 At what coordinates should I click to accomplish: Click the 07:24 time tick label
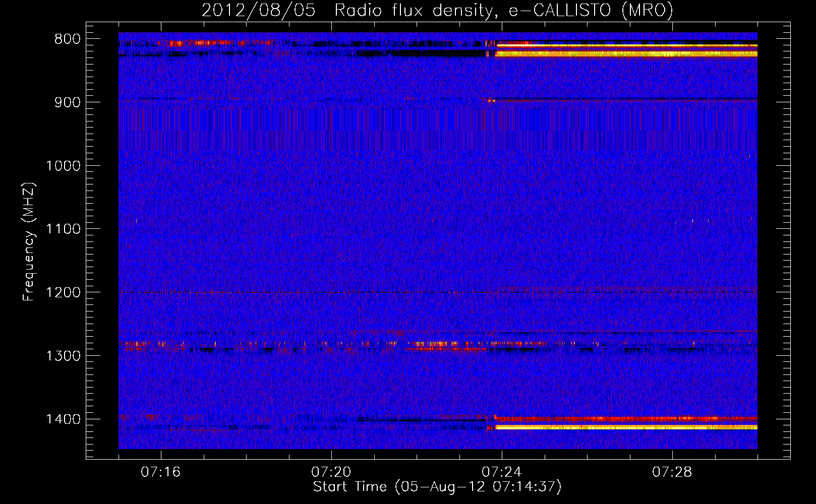[x=502, y=472]
